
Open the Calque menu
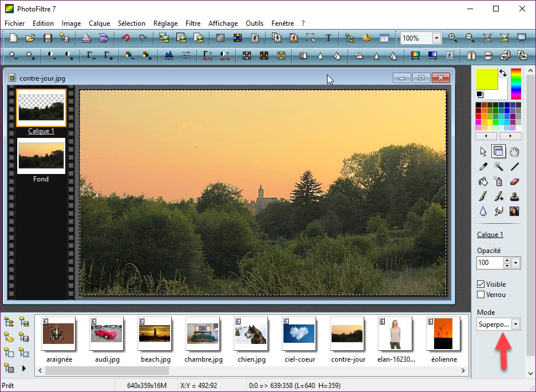(99, 23)
